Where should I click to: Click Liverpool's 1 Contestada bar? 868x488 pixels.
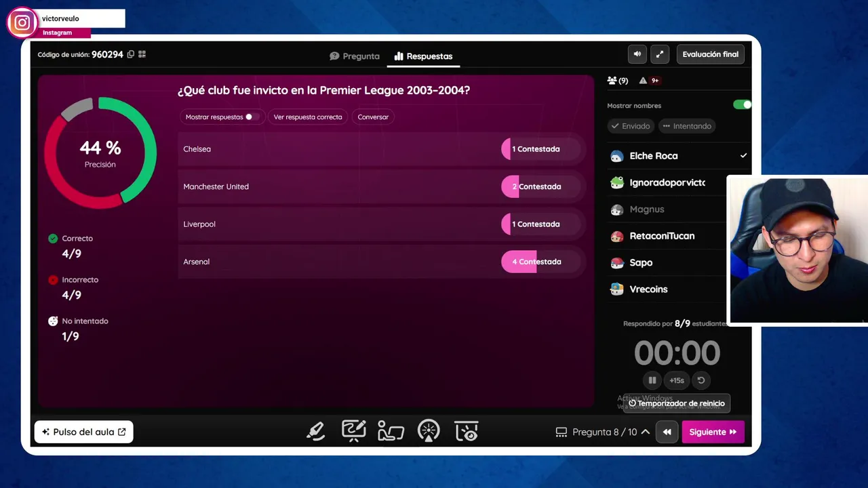coord(540,224)
